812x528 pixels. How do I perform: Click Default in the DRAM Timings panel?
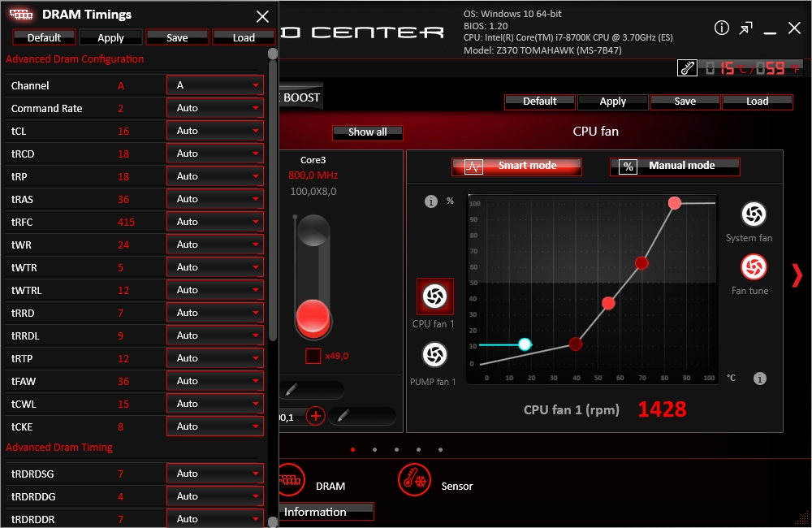[44, 38]
